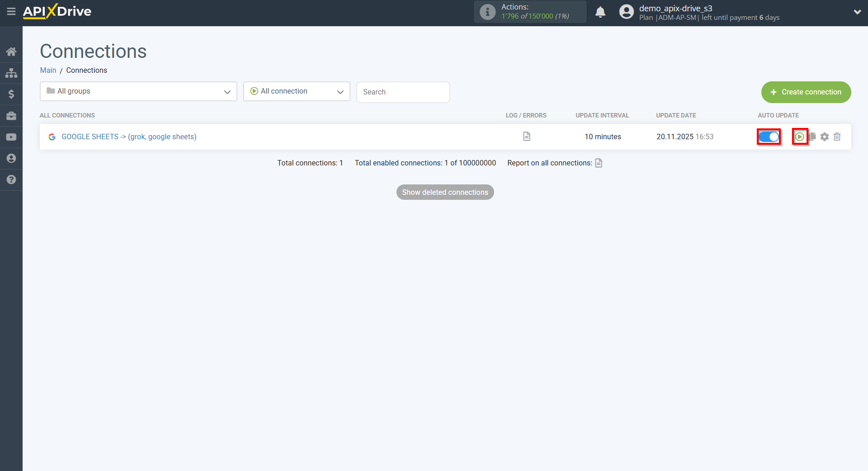Expand the user account menu chevron
Screen dimensions: 868x471
(x=857, y=12)
